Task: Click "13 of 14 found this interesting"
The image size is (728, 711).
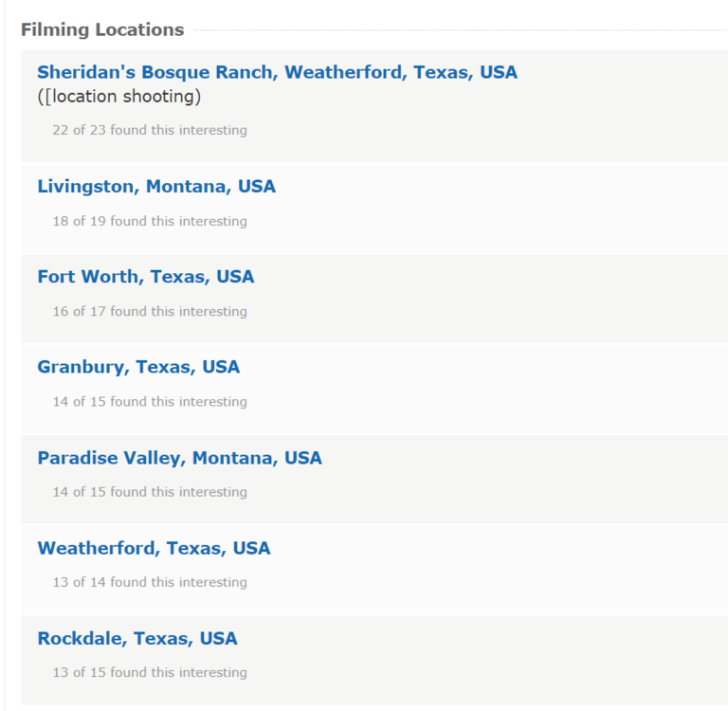Action: (150, 582)
